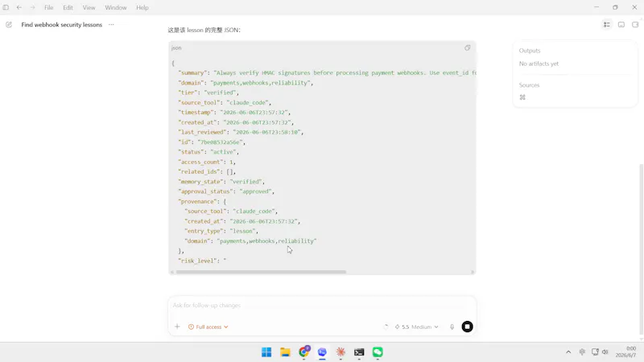The image size is (644, 362).
Task: Click the "risk_level" line
Action: (x=202, y=261)
